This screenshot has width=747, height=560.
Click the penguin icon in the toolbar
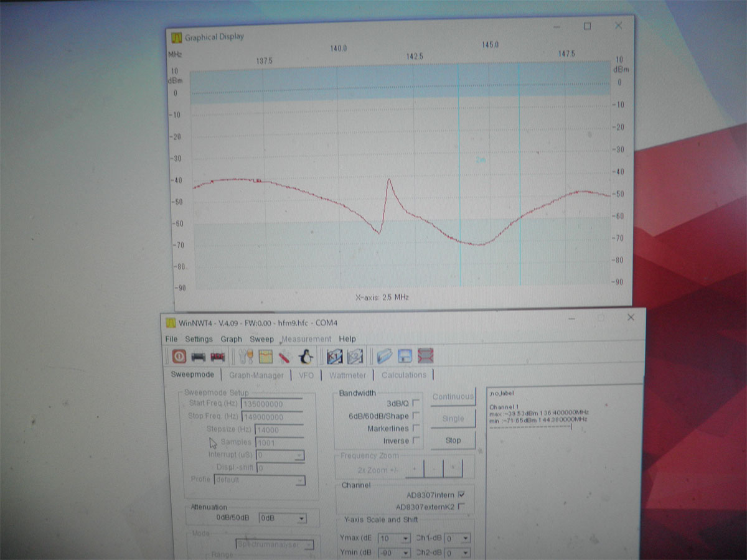pyautogui.click(x=305, y=357)
